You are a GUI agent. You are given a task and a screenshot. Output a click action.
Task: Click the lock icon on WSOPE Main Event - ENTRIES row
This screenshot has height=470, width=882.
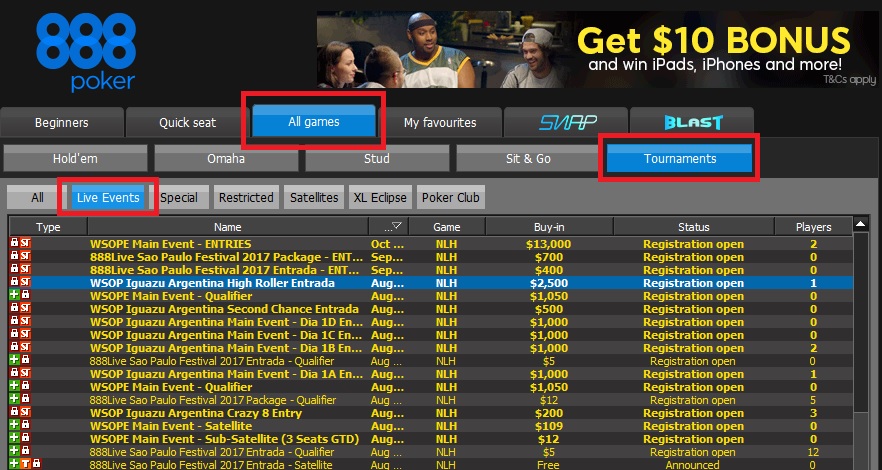[x=15, y=244]
